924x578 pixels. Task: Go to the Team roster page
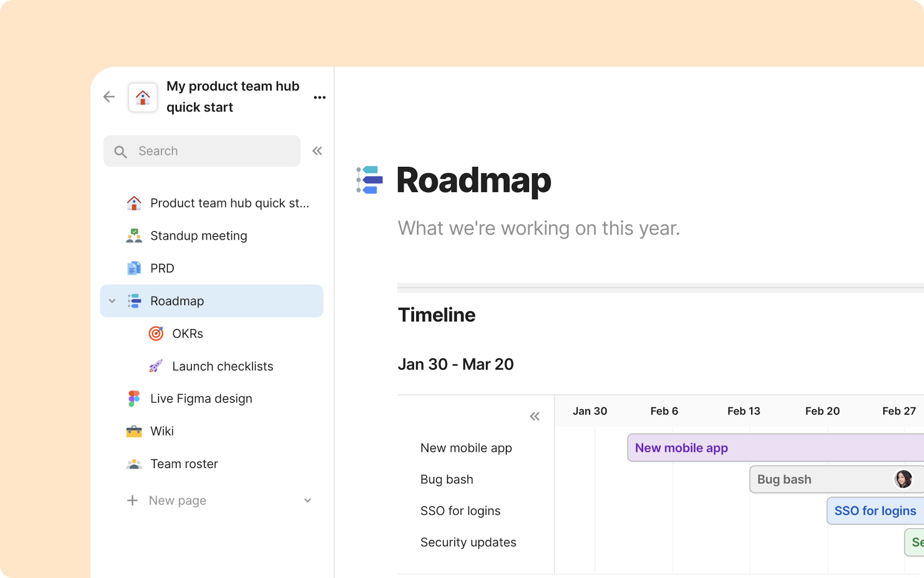[x=184, y=464]
